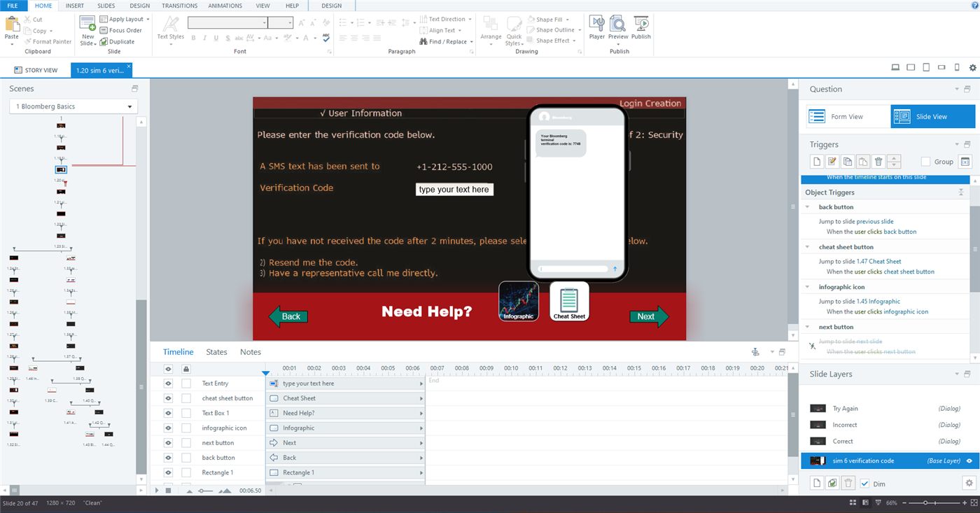Open the ANIMATIONS ribbon tab
The height and width of the screenshot is (513, 980).
tap(225, 6)
